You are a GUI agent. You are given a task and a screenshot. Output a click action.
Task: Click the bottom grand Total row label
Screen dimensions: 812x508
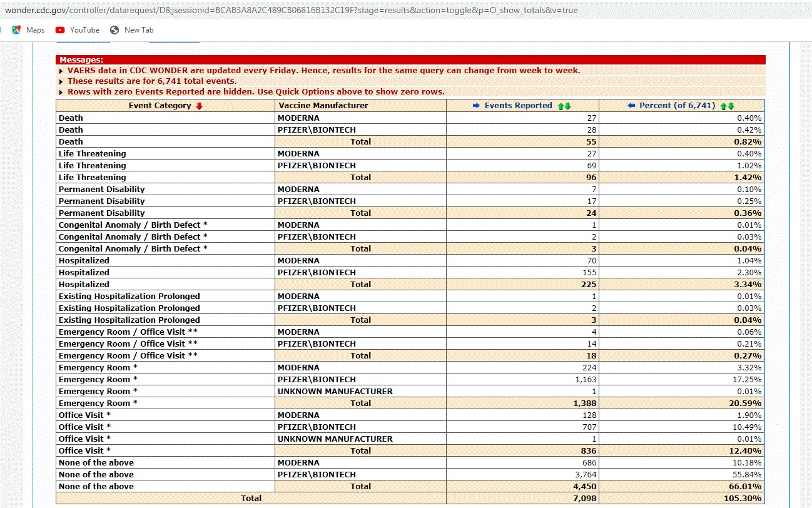pyautogui.click(x=251, y=498)
